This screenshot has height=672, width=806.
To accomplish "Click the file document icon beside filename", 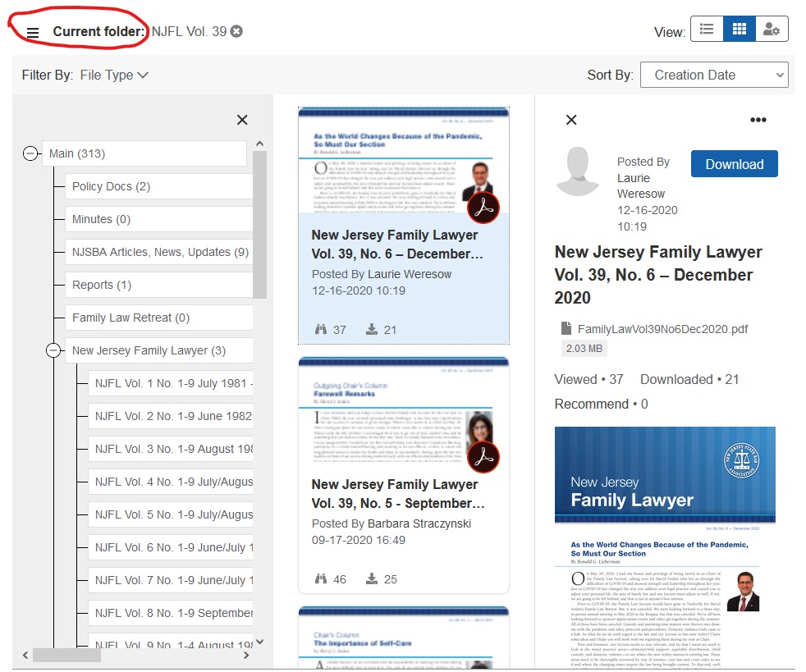I will [566, 327].
